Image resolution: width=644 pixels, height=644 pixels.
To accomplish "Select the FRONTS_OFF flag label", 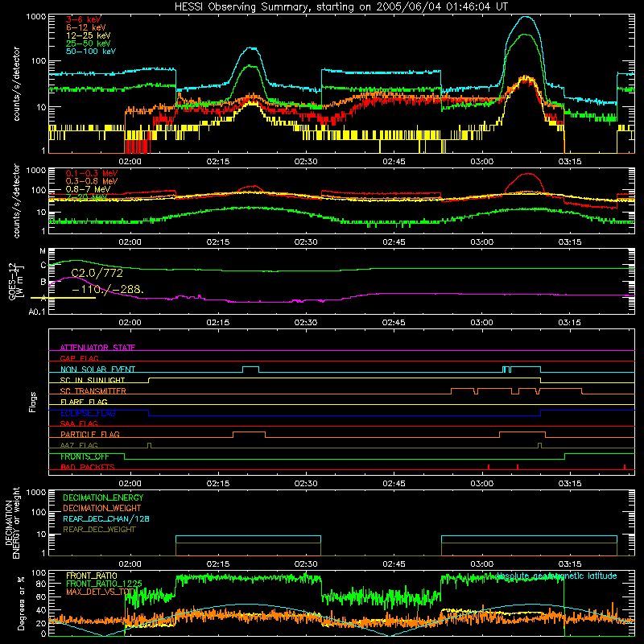I will [x=85, y=456].
